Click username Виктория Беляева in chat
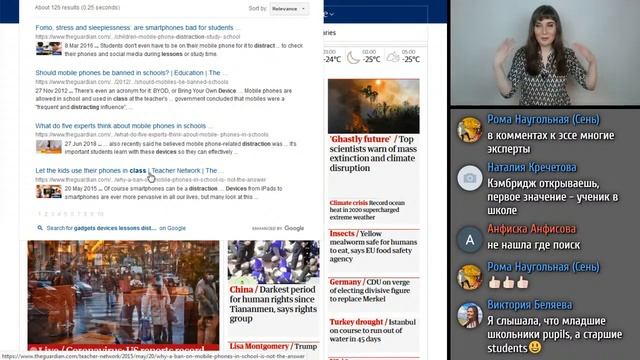The image size is (640, 360). 529,305
